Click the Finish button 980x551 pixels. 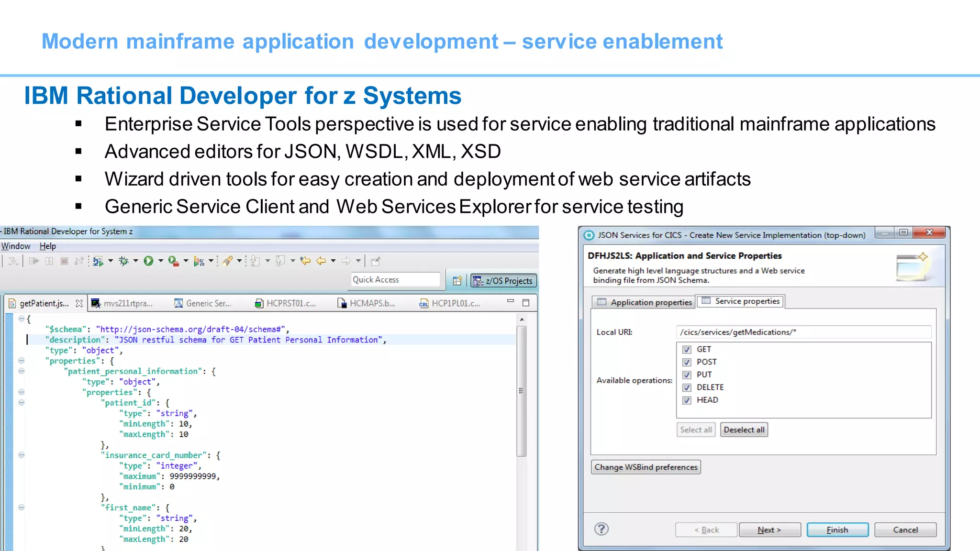[837, 530]
